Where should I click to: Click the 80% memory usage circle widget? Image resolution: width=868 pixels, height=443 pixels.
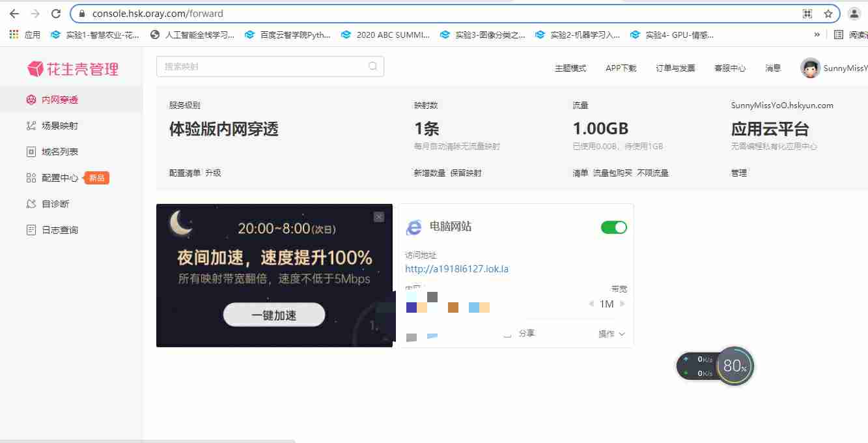coord(735,366)
